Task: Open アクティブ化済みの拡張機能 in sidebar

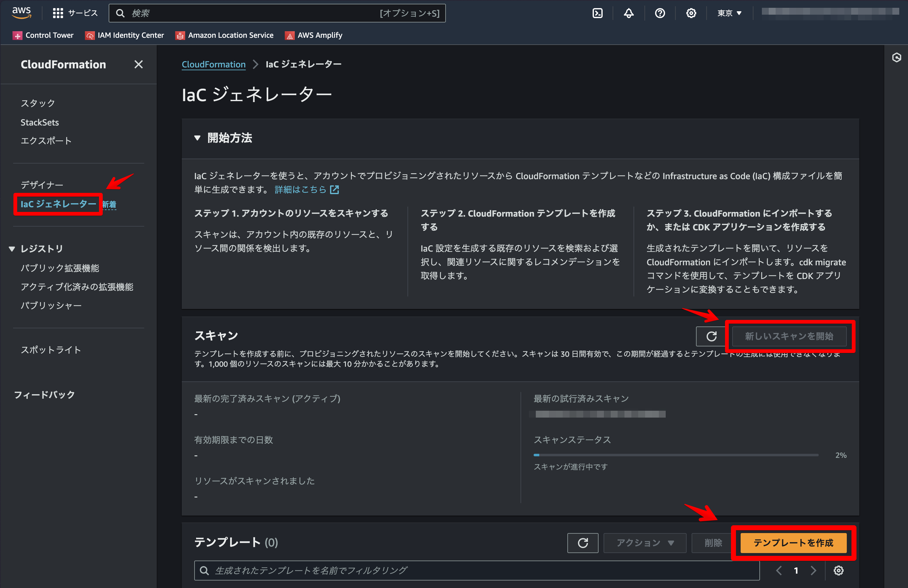Action: [x=77, y=287]
